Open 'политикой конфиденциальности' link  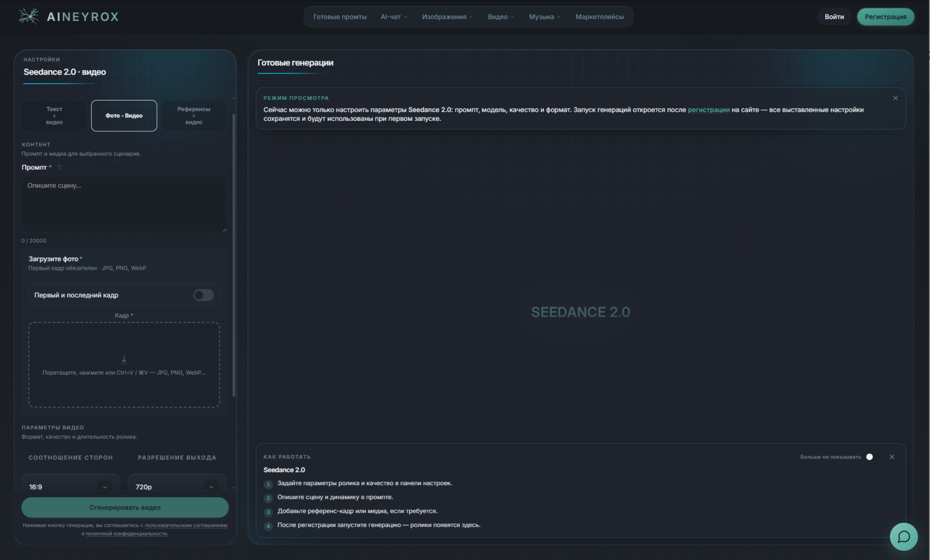click(x=127, y=534)
